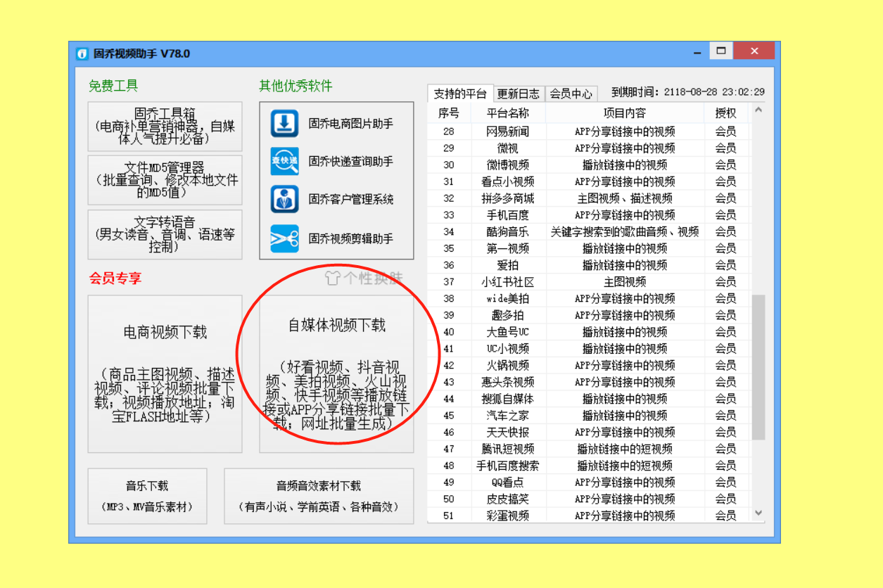
Task: Launch the 固乔快递查询助手 express query icon
Action: coord(284,162)
